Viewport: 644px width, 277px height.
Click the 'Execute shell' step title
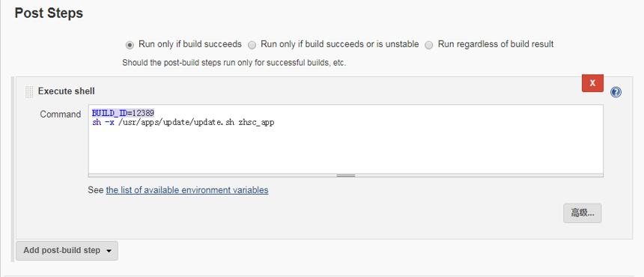tap(66, 91)
